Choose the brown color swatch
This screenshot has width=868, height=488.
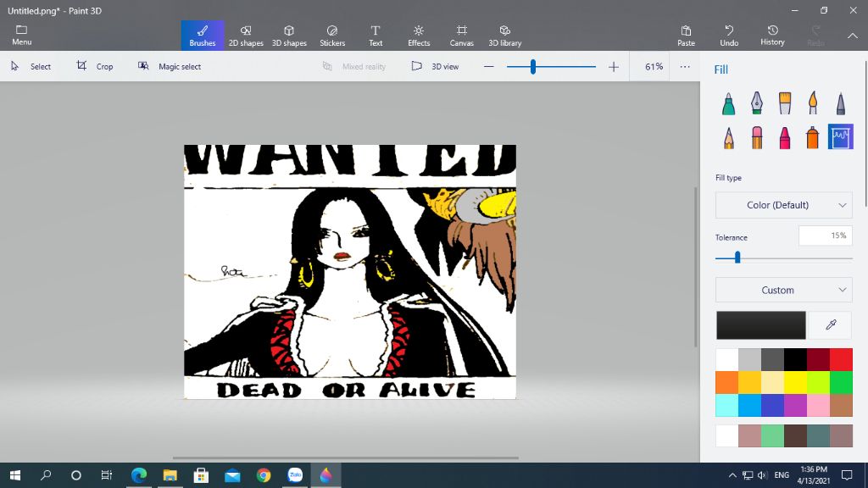point(841,406)
